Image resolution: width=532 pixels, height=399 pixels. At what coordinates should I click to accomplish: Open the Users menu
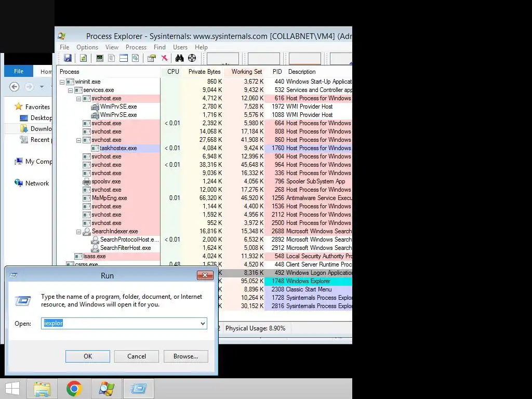point(180,47)
